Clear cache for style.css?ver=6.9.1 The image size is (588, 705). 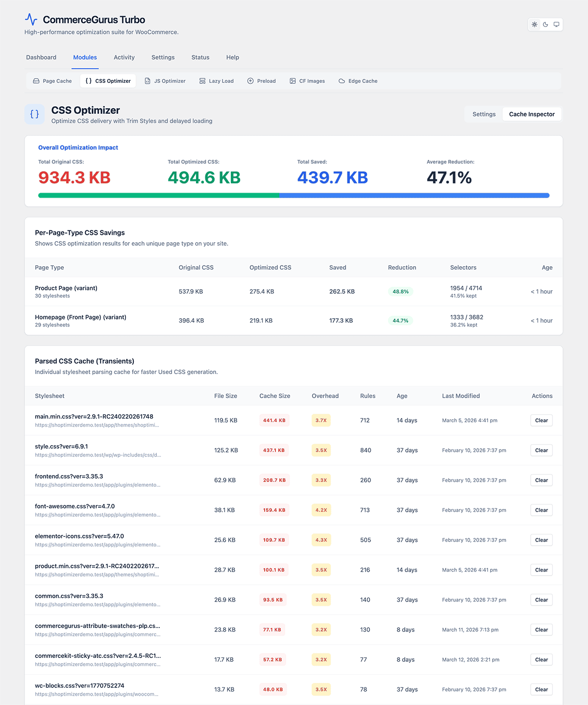(541, 451)
